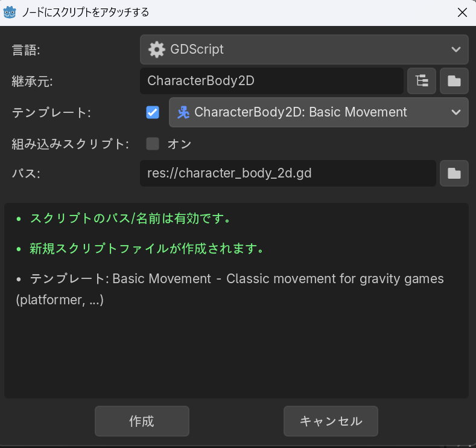
Task: Uncheck the template checkbox
Action: tap(153, 112)
